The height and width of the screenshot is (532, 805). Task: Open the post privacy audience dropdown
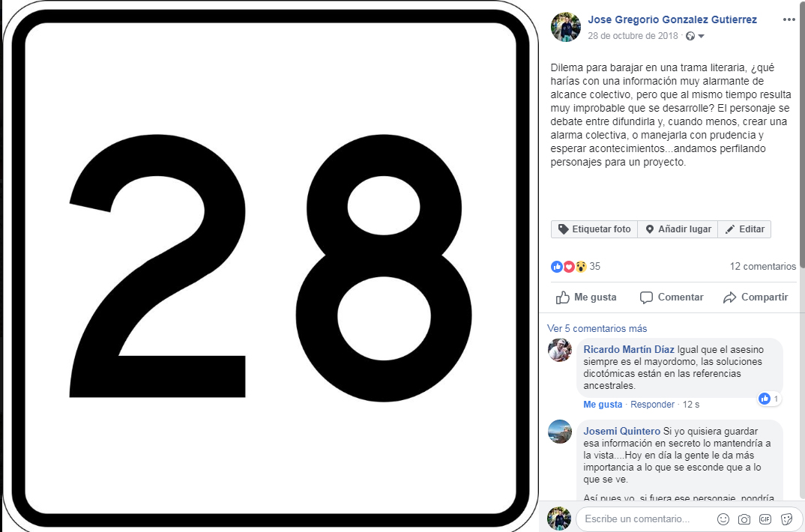pyautogui.click(x=696, y=36)
